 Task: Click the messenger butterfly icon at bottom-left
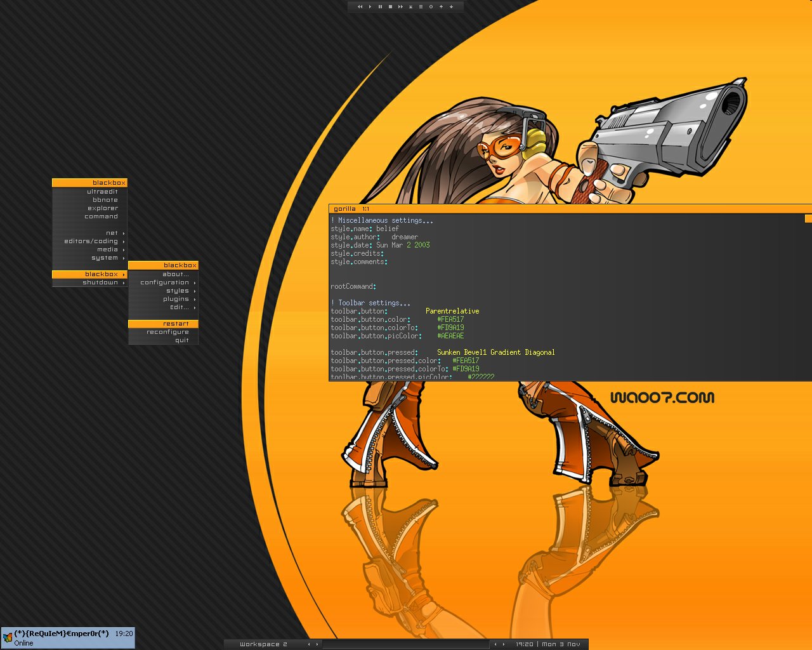8,637
